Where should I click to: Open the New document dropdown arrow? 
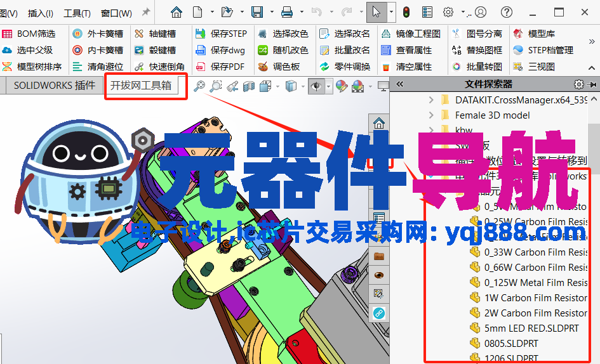click(x=212, y=12)
